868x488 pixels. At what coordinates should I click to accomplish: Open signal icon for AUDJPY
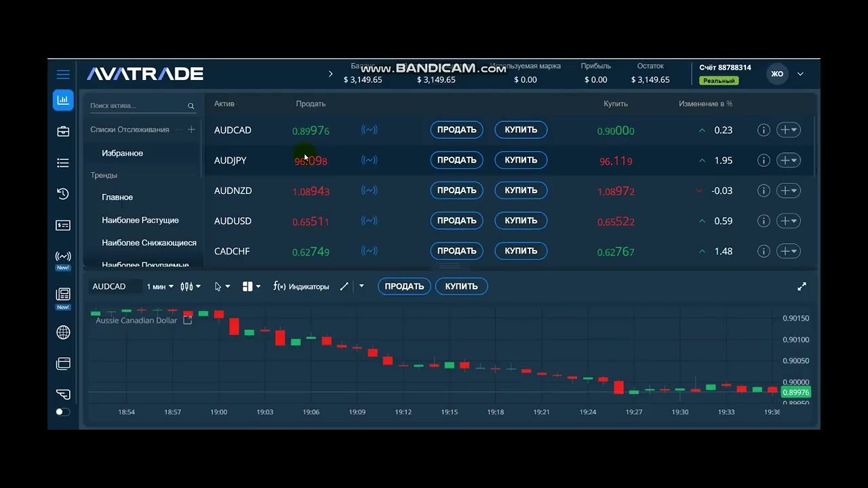coord(369,160)
